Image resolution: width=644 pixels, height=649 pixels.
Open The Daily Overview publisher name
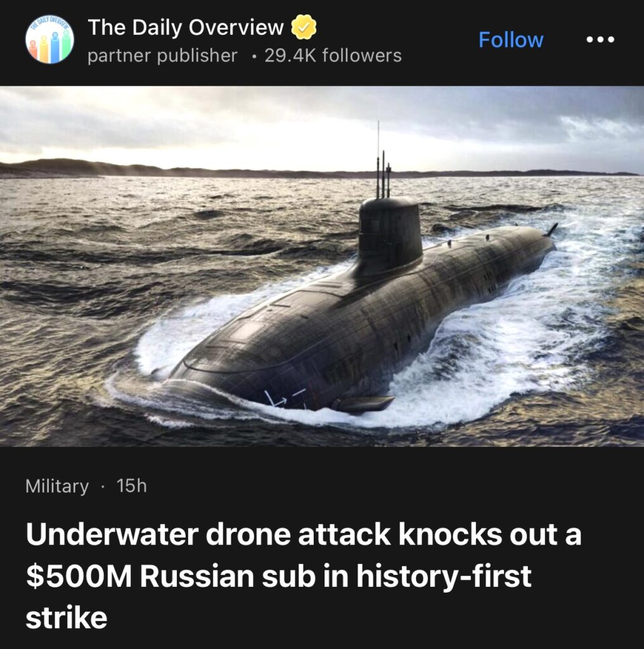(186, 27)
